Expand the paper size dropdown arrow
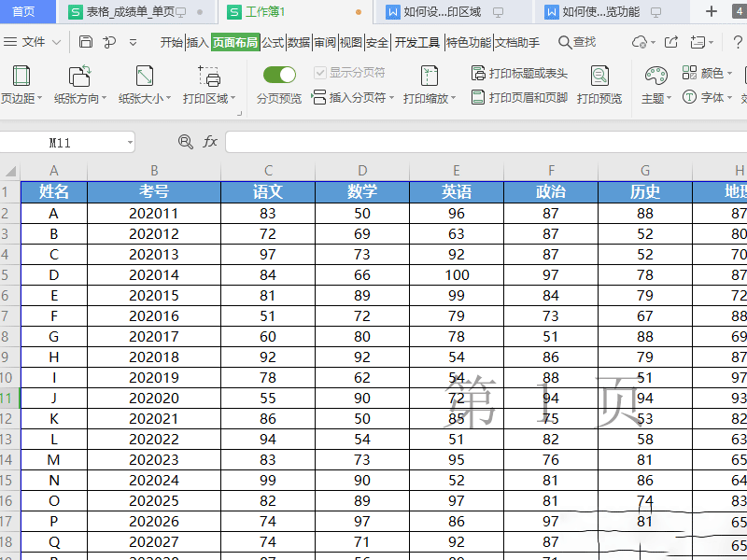The height and width of the screenshot is (560, 747). (168, 98)
